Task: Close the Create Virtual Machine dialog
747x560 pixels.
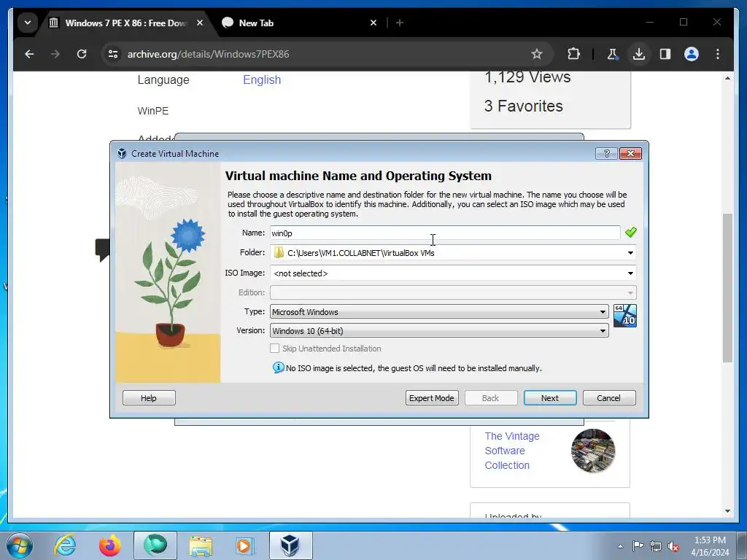Action: pyautogui.click(x=630, y=153)
